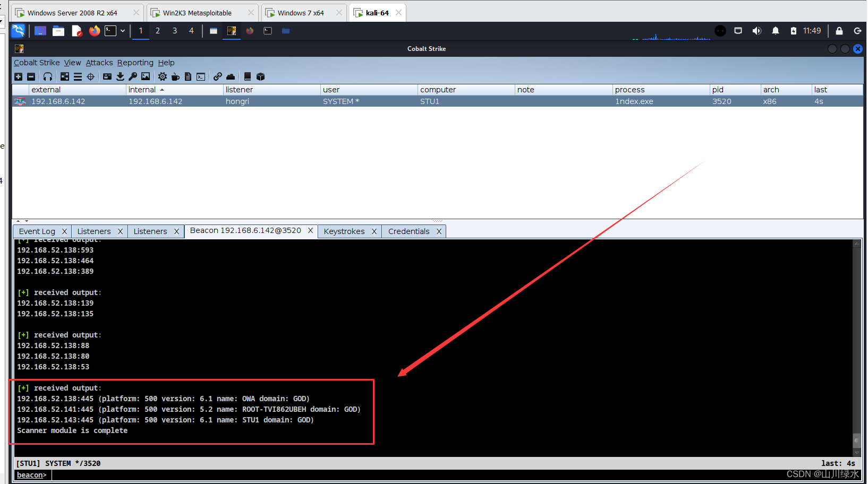Sort sessions by the listener column header
The height and width of the screenshot is (484, 868).
(272, 90)
